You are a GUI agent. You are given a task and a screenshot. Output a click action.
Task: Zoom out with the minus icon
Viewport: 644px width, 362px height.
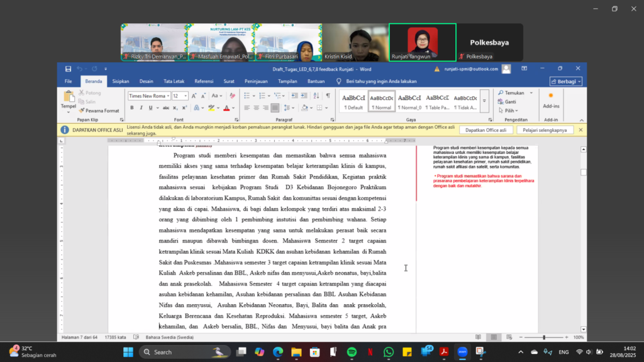coord(521,337)
